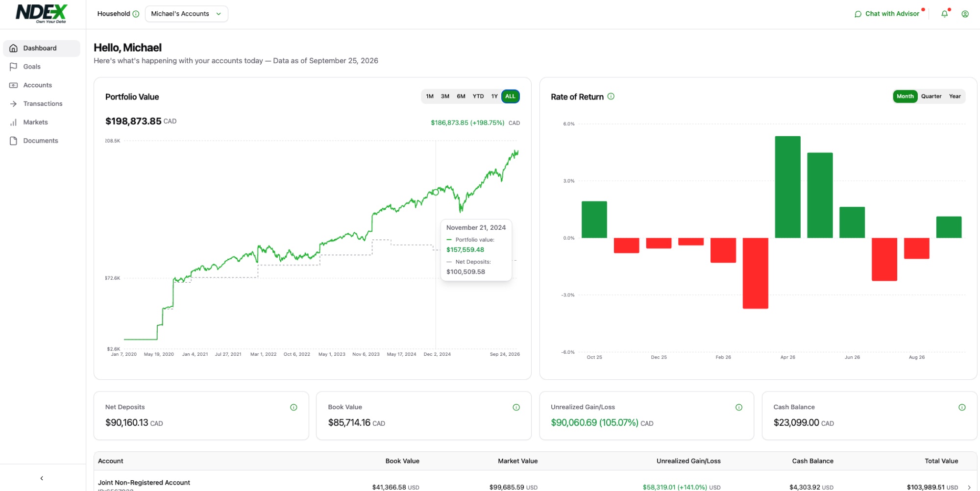Go to Goals page
This screenshot has width=980, height=491.
[42, 67]
